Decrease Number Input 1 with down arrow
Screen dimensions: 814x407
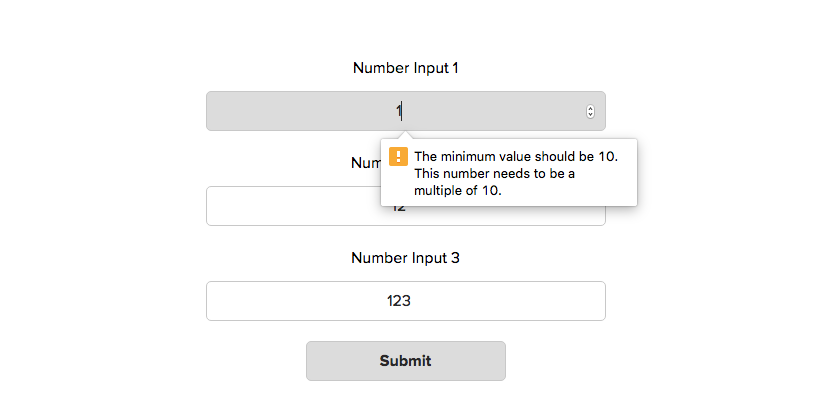point(590,115)
